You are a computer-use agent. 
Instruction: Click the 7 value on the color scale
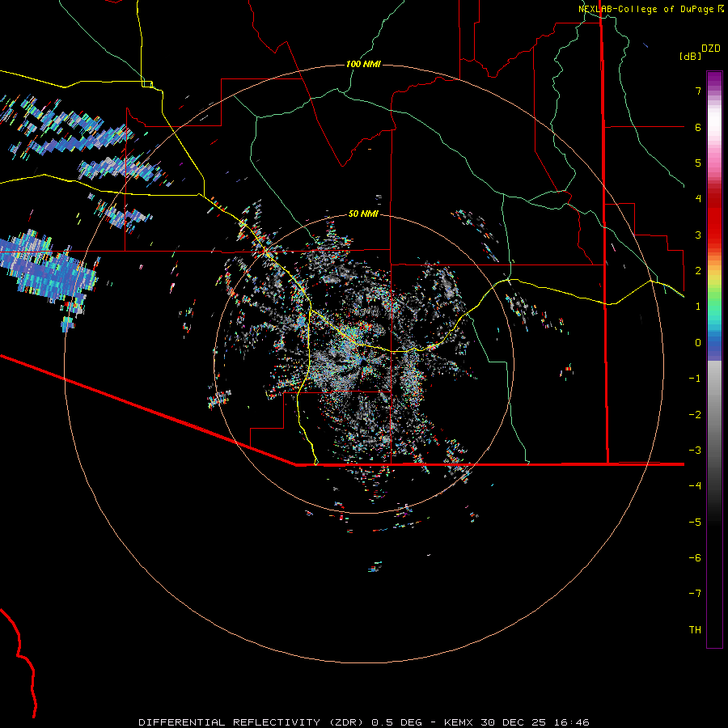(x=698, y=91)
